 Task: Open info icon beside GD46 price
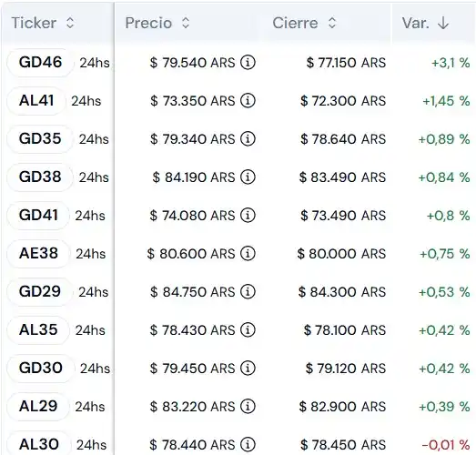248,63
